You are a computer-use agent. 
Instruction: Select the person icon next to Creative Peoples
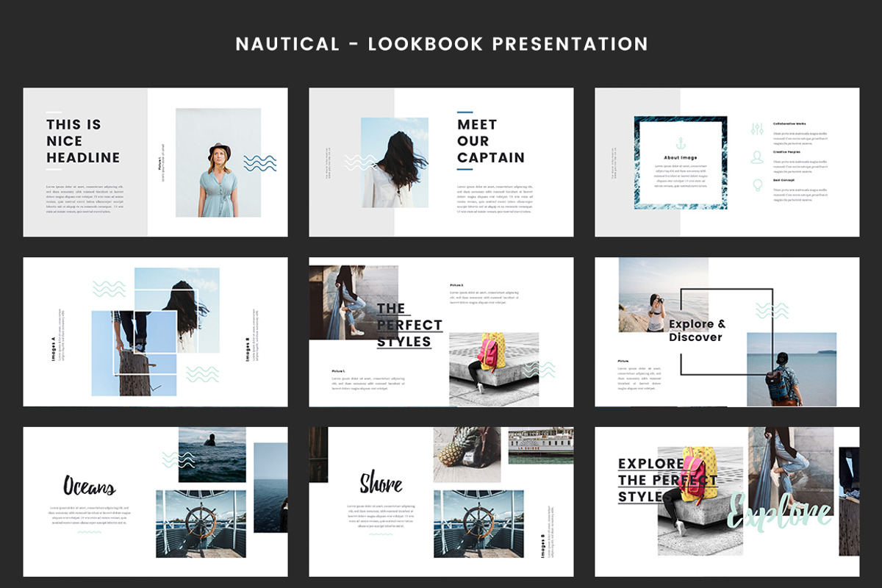coord(756,157)
